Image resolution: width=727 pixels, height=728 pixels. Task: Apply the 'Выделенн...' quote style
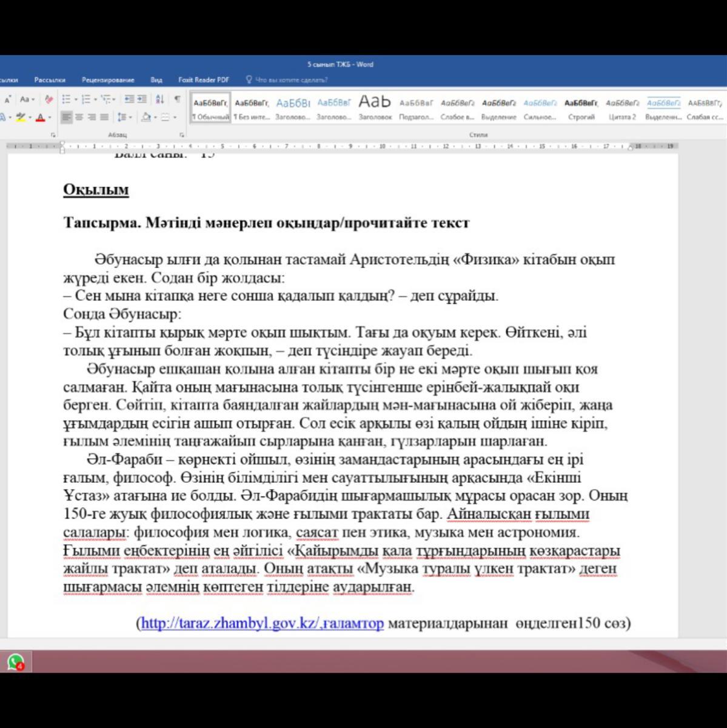coord(663,107)
